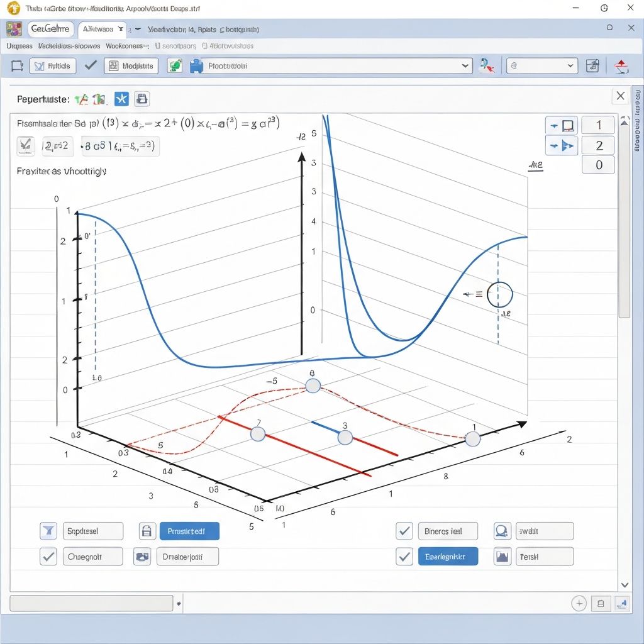Screen dimensions: 644x644
Task: Click the filter funnel icon beside Snpdtesel
Action: click(48, 531)
